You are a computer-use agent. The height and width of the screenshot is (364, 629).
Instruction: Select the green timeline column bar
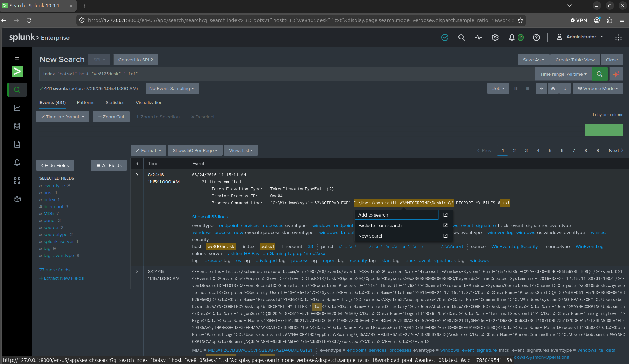click(x=604, y=130)
